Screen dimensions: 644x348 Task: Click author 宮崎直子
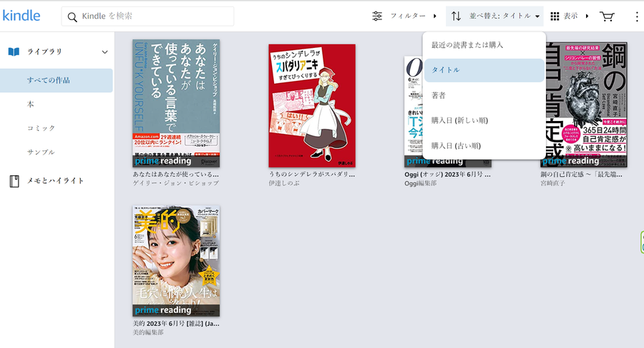553,183
